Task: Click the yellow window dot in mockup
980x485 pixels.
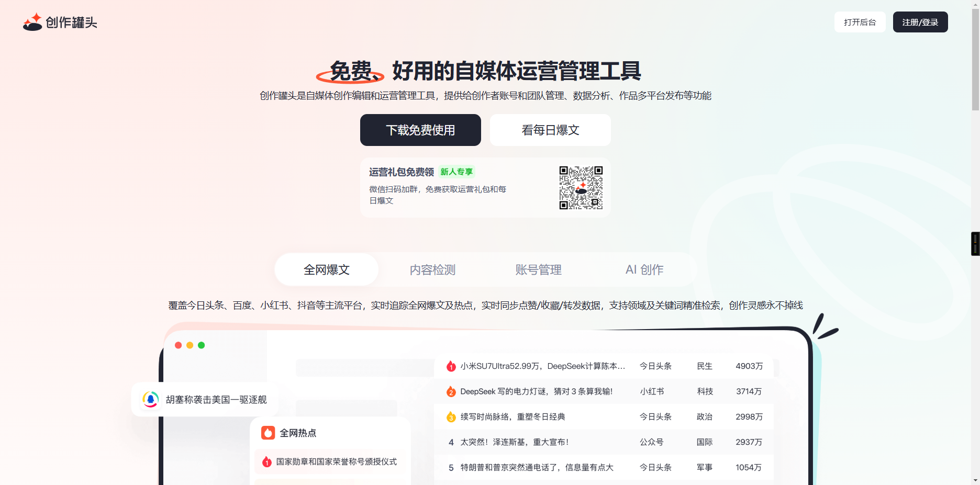Action: coord(190,345)
